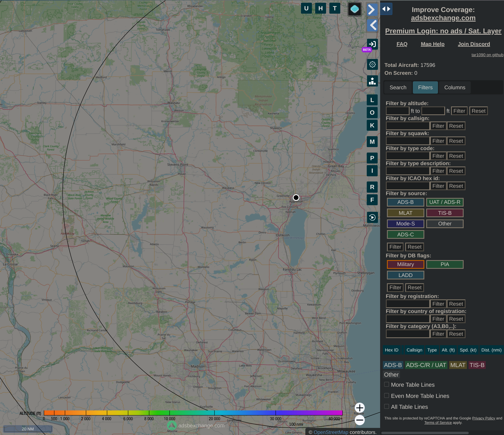Image resolution: width=504 pixels, height=435 pixels.
Task: Sort table by Dist. (nmi) column
Action: tap(491, 350)
